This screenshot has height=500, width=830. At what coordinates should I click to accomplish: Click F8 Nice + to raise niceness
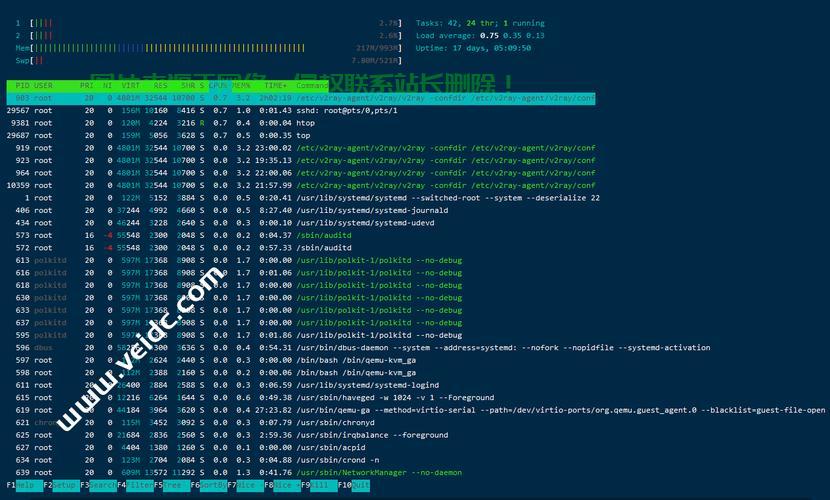coord(282,485)
